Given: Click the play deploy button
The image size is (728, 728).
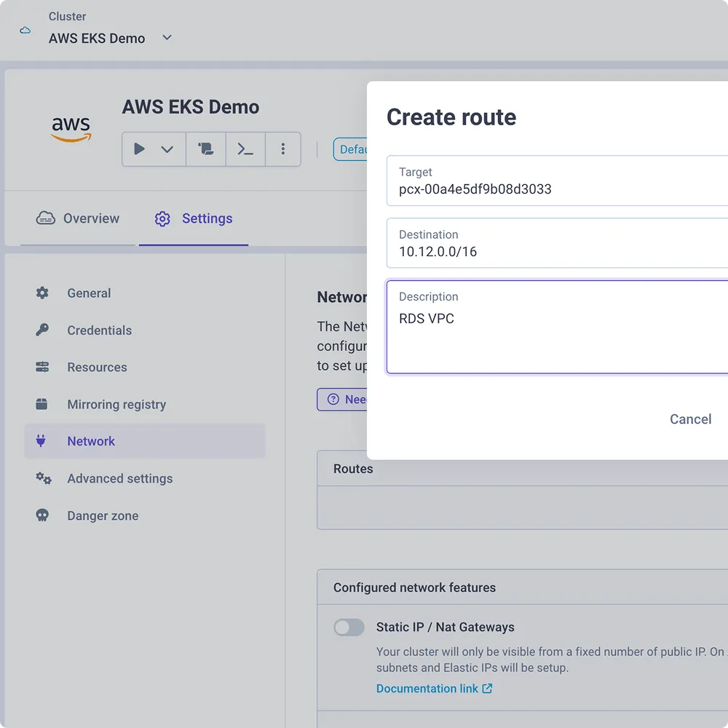Looking at the screenshot, I should [139, 149].
